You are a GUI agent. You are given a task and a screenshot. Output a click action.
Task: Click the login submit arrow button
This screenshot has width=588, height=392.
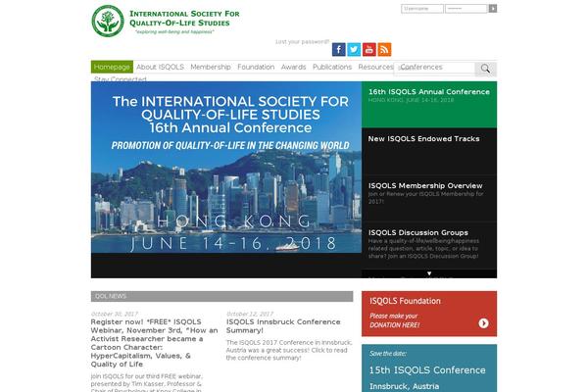click(493, 8)
